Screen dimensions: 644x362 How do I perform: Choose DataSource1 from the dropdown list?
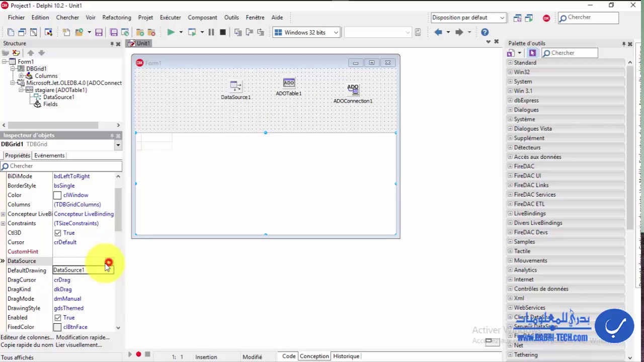84,270
